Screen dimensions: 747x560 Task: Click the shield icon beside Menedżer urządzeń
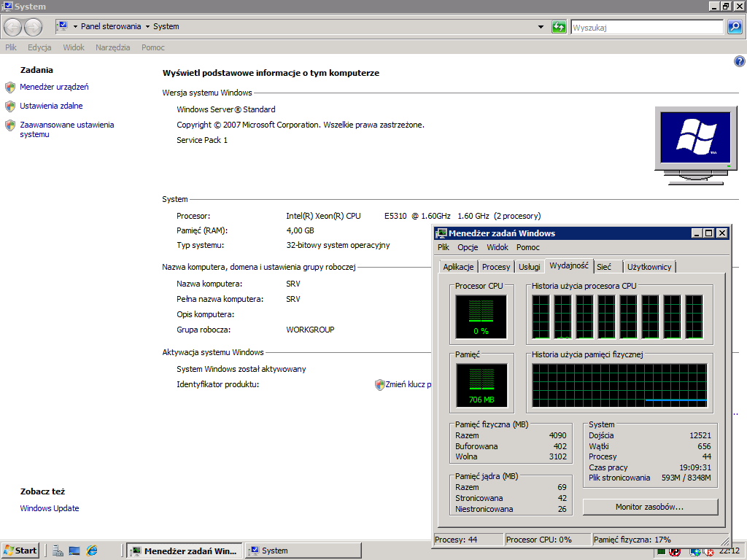coord(10,87)
